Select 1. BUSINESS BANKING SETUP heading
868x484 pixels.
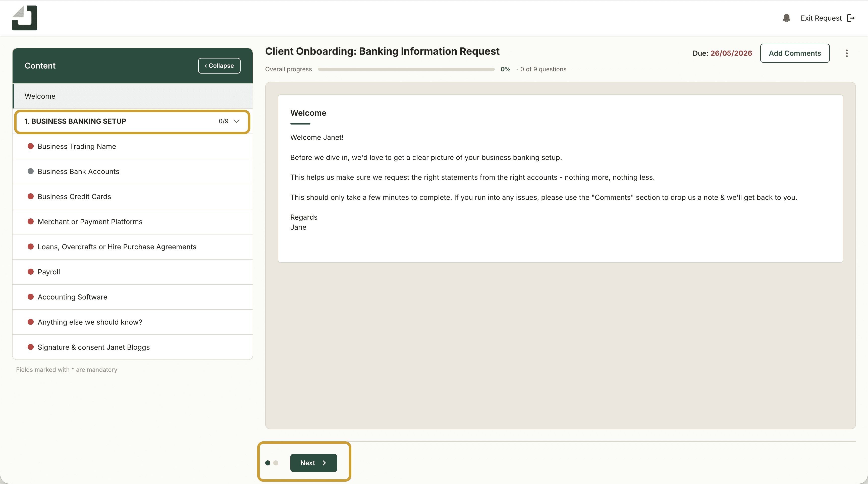75,121
